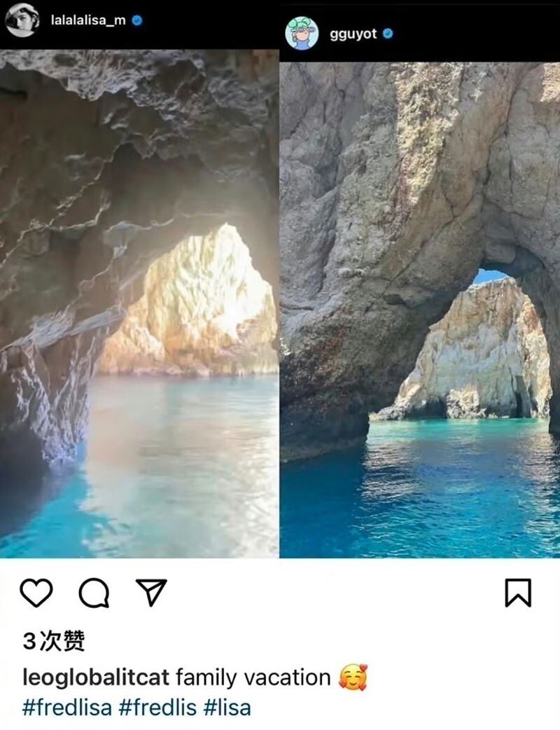The width and height of the screenshot is (560, 730).
Task: Like the post with the heart icon
Action: pyautogui.click(x=36, y=593)
